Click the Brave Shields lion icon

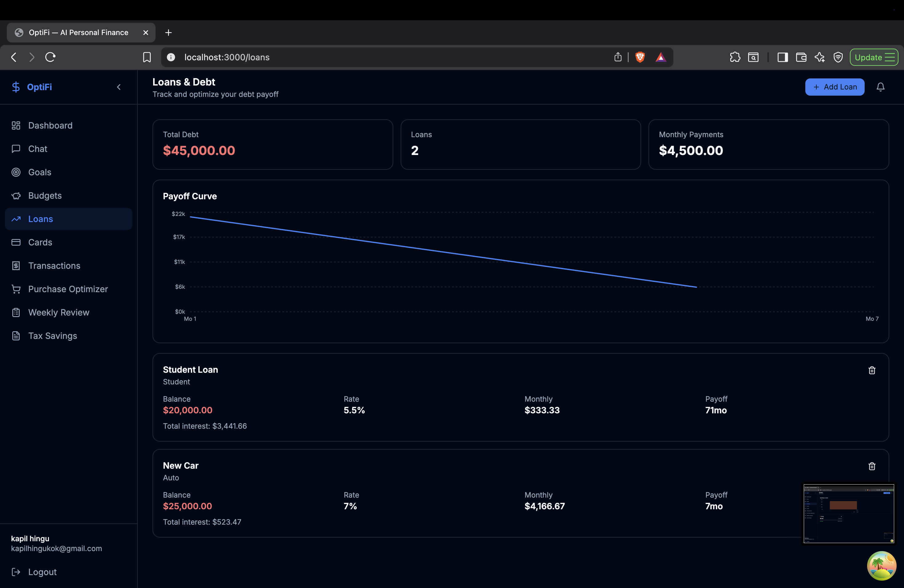tap(640, 58)
